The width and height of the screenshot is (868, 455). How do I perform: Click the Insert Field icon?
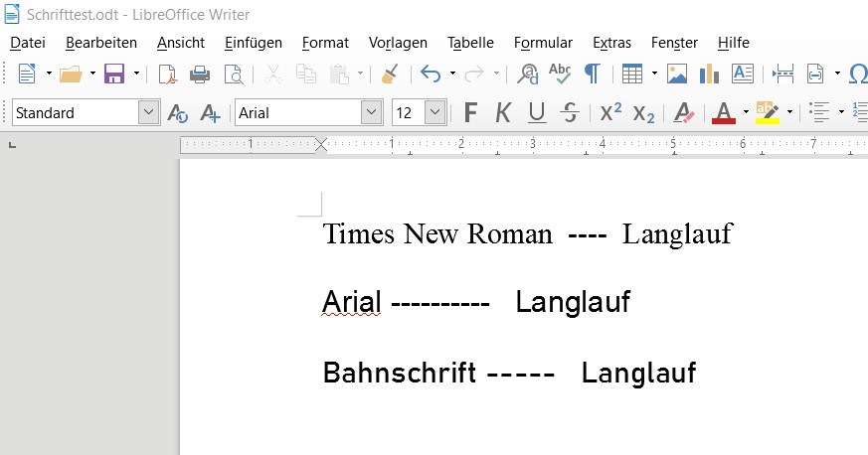click(815, 74)
